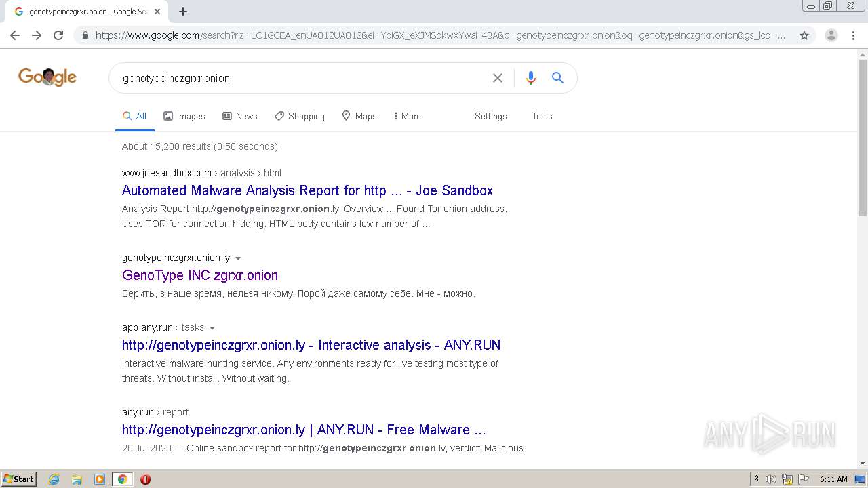868x488 pixels.
Task: Click the 20 Jul 2020 snippet text
Action: click(x=323, y=448)
